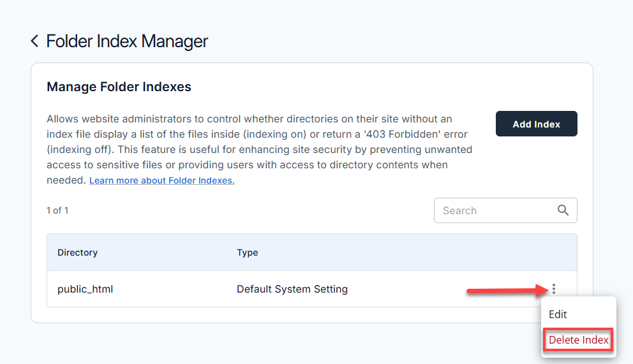633x364 pixels.
Task: Go back using the chevron beside Folder Index Manager
Action: 34,41
